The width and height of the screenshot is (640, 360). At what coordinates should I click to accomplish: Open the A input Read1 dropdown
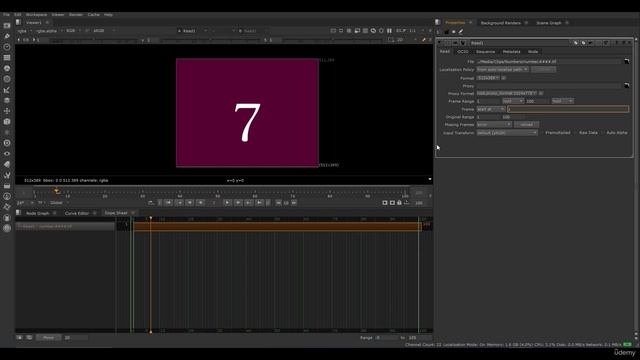[193, 31]
